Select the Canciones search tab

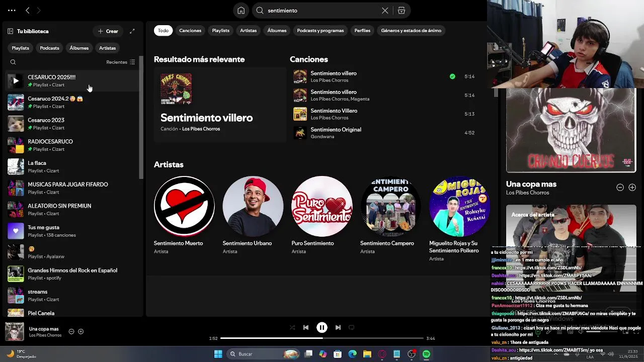click(190, 31)
